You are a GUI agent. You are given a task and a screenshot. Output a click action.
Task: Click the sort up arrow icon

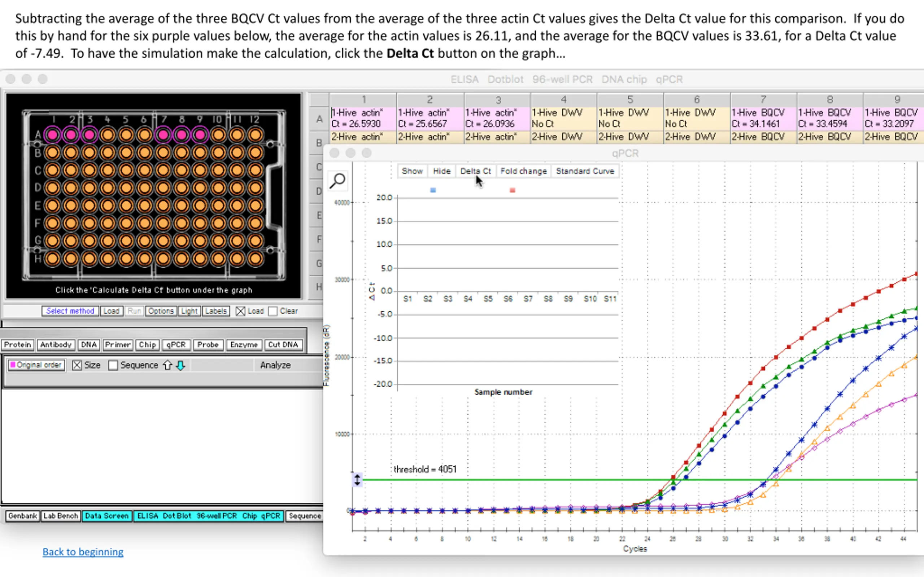[x=167, y=365]
